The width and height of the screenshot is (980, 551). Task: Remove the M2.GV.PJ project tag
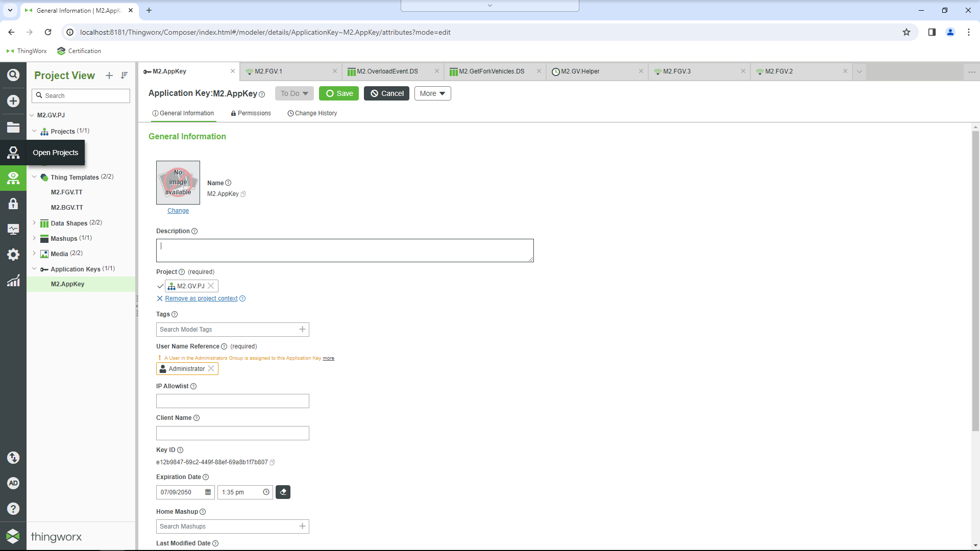tap(210, 286)
